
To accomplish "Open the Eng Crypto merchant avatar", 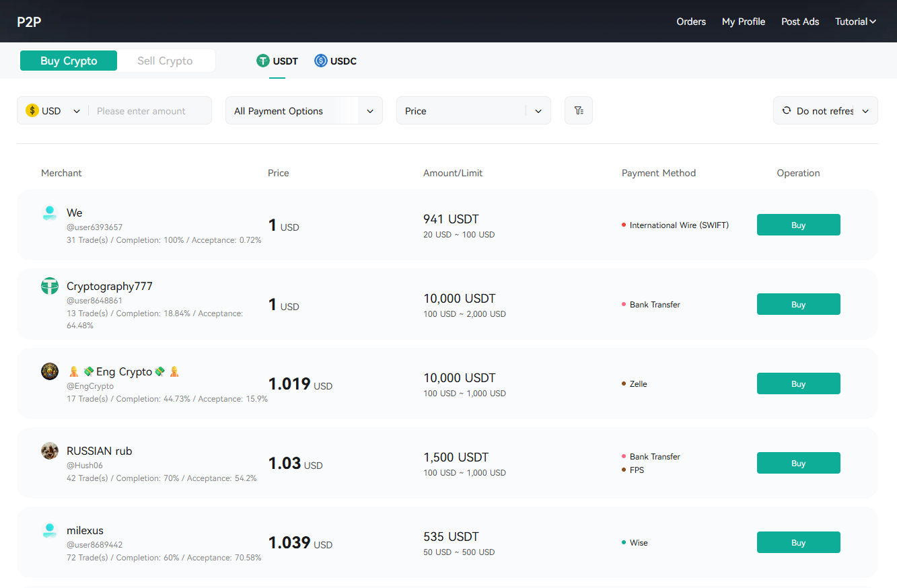I will pos(50,371).
